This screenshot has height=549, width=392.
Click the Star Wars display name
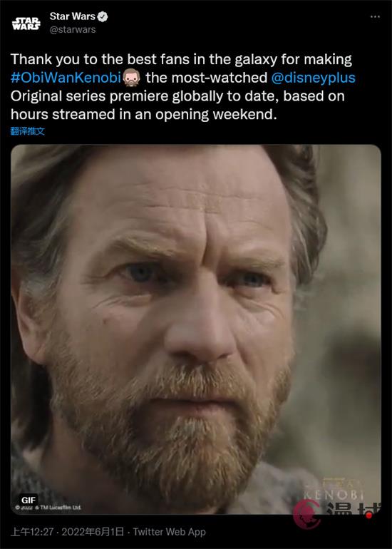point(73,16)
